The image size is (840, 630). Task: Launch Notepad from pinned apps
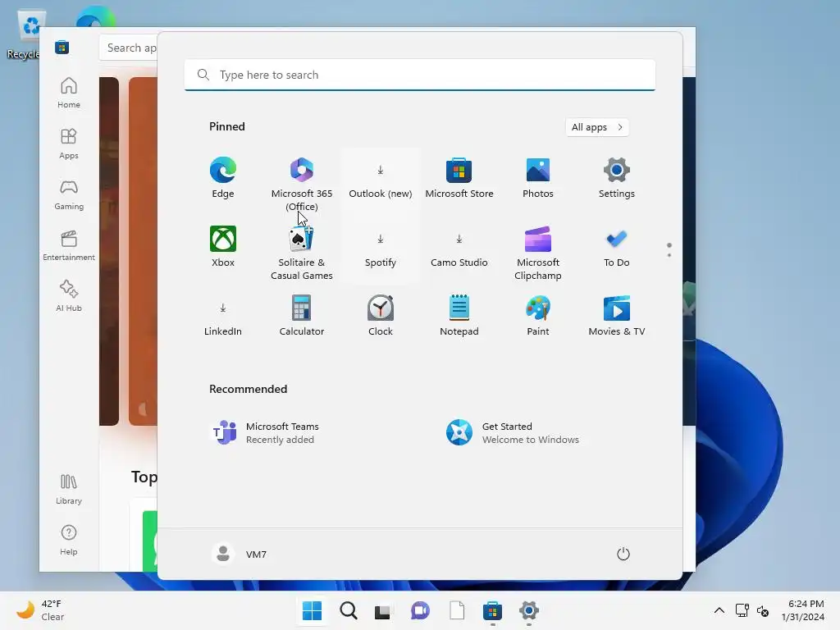point(459,317)
